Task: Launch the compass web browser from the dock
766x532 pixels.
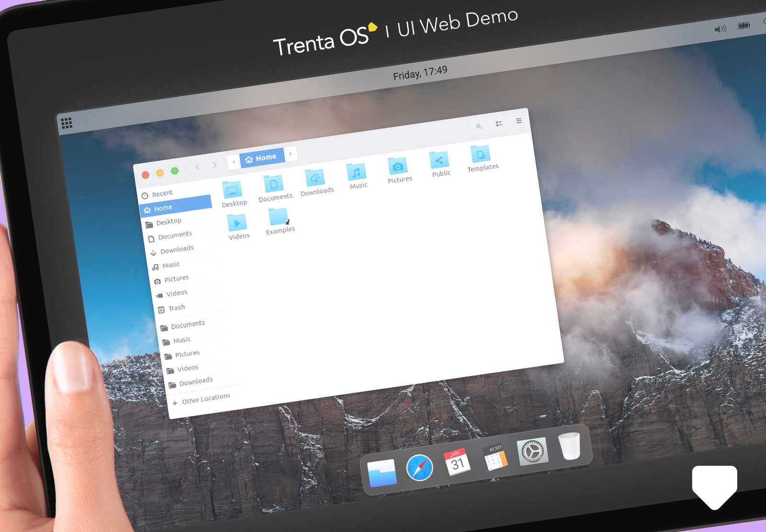Action: pyautogui.click(x=420, y=467)
